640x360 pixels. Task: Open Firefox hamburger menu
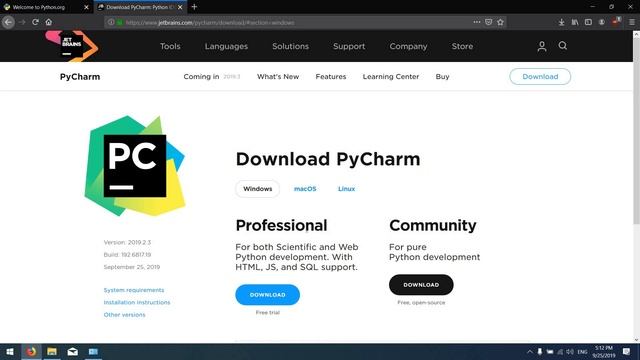[x=632, y=22]
